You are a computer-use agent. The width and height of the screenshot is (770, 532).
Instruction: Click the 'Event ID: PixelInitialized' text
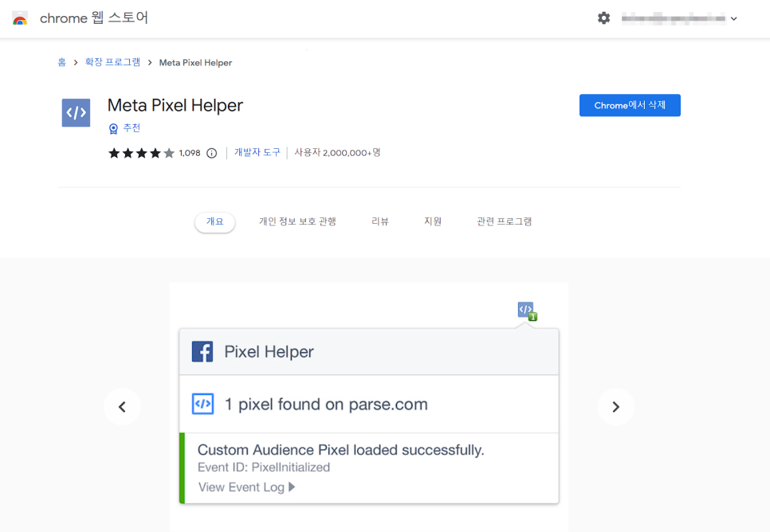click(264, 467)
